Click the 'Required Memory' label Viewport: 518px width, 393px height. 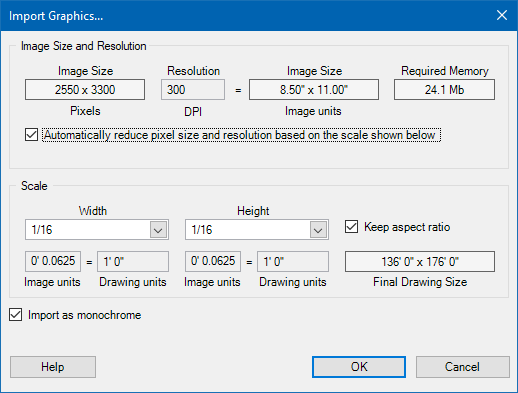tap(445, 71)
